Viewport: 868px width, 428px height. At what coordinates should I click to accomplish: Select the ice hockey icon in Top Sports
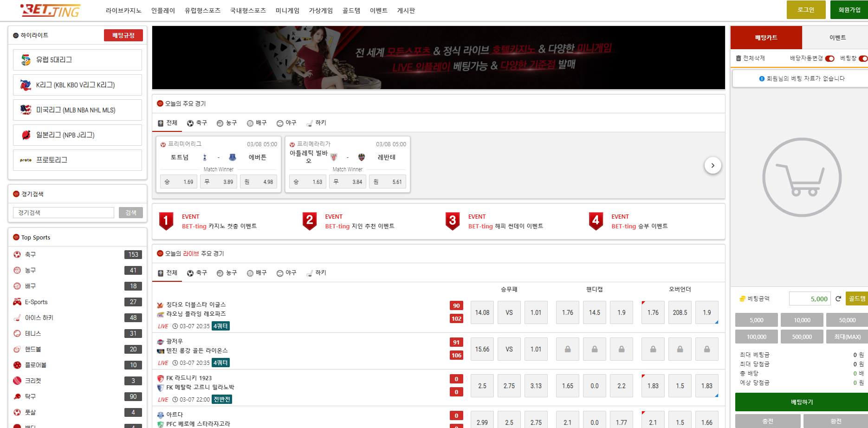click(x=17, y=318)
